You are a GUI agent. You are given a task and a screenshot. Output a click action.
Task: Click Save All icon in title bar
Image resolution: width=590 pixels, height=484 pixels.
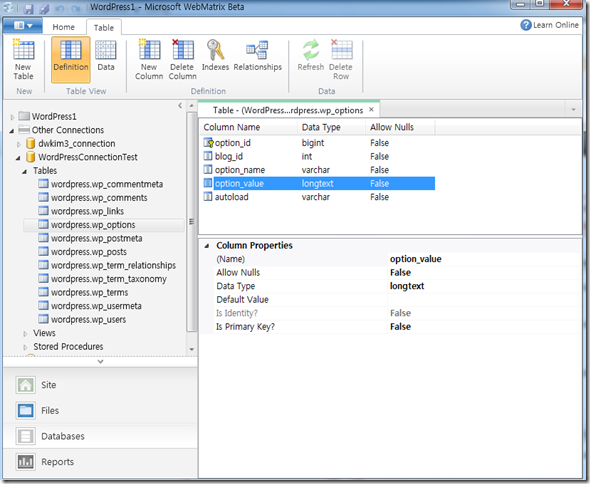[x=44, y=8]
